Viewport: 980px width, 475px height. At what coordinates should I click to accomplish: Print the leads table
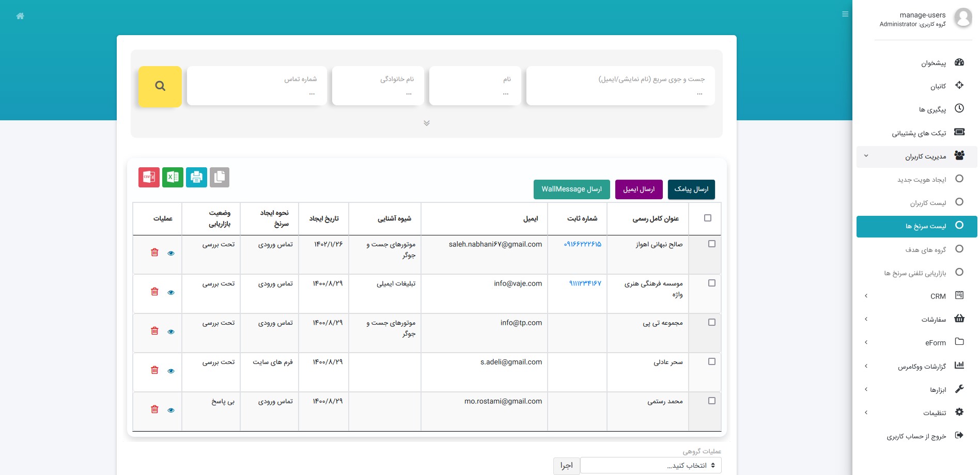coord(196,177)
